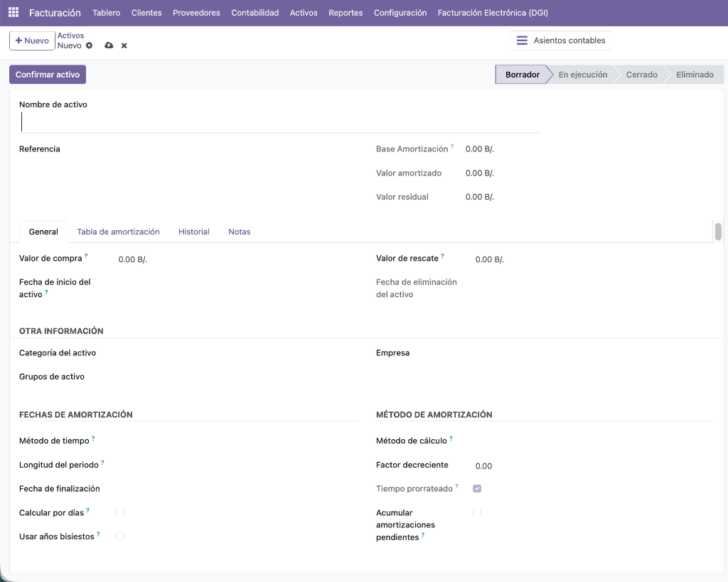The height and width of the screenshot is (582, 728).
Task: Show help tooltip for Usar años bisiestos
Action: (98, 534)
